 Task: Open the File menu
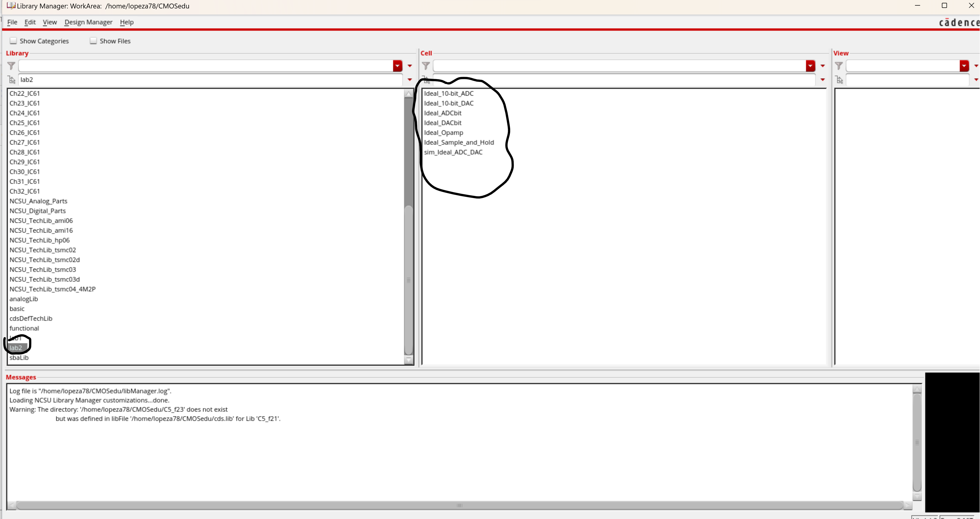[12, 22]
